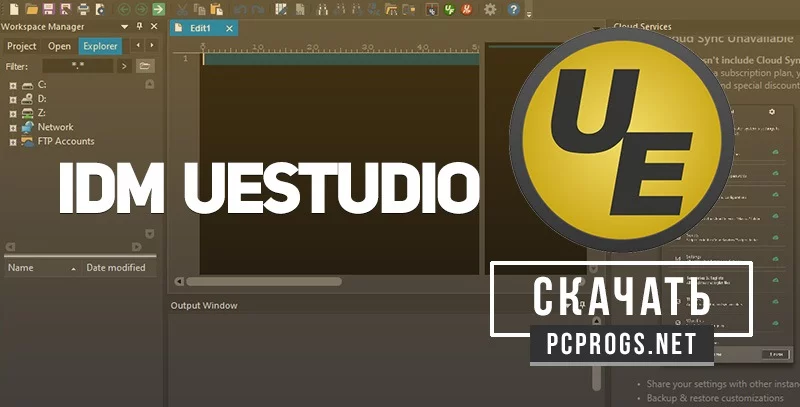Launch UltraCompare via the red icon
The width and height of the screenshot is (800, 407).
(466, 9)
